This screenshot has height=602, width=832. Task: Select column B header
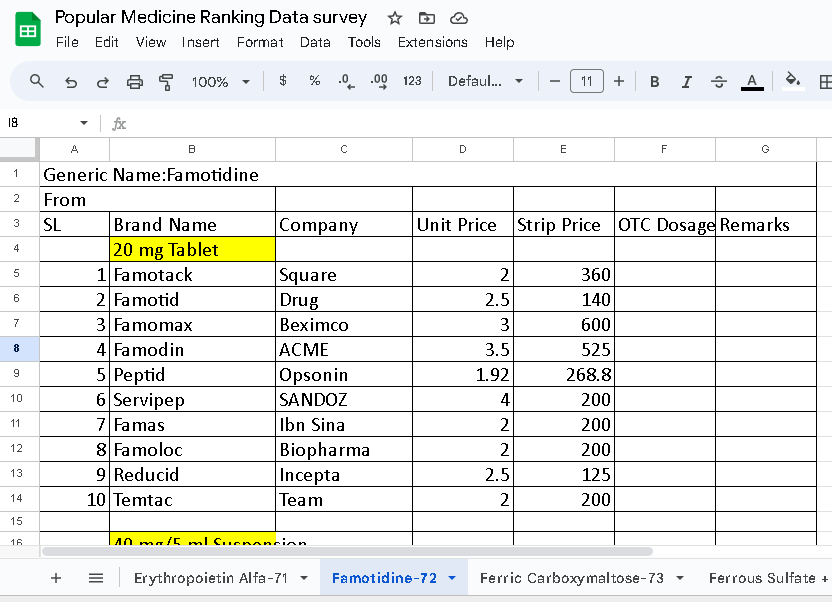click(192, 150)
